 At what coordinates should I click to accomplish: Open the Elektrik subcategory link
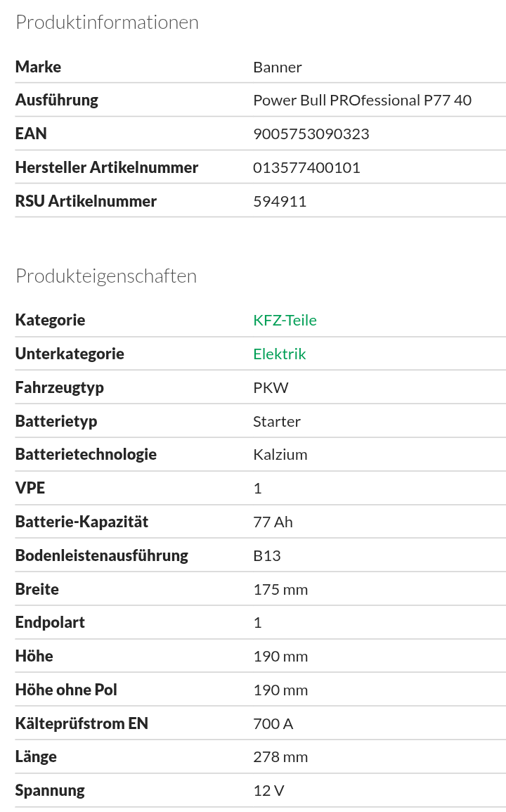[x=279, y=354]
